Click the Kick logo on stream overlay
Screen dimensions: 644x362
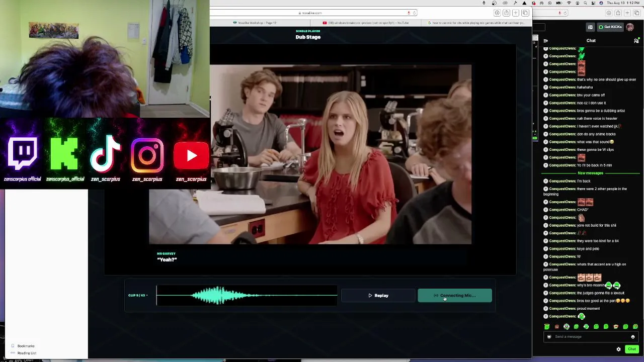click(x=64, y=153)
